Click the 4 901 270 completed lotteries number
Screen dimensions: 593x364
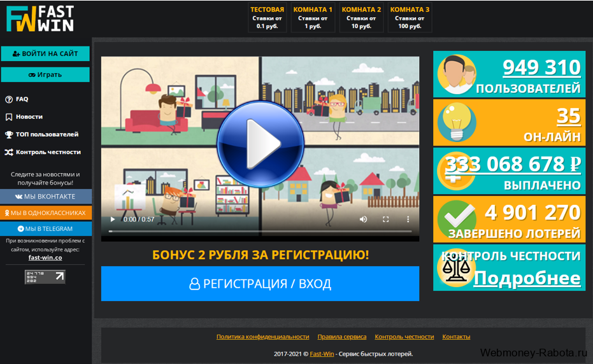click(532, 213)
